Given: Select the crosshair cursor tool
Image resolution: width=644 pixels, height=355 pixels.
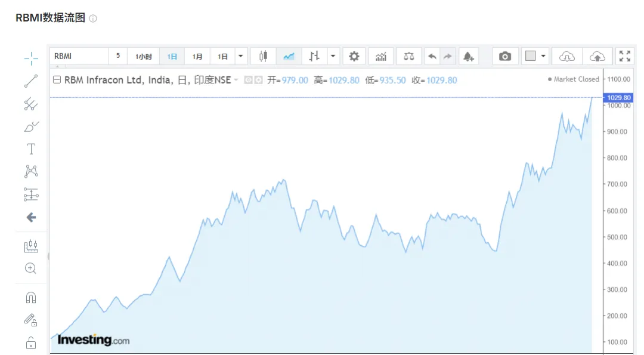Looking at the screenshot, I should point(31,58).
